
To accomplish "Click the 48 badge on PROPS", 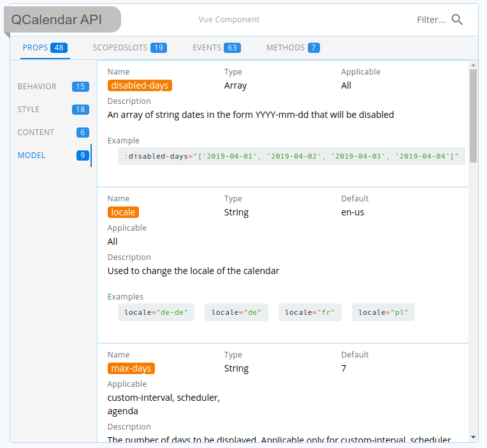I will tap(59, 48).
